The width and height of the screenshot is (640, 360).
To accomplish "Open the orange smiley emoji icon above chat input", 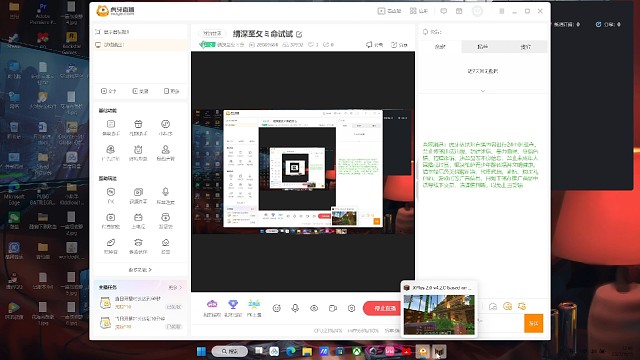I will (x=507, y=306).
